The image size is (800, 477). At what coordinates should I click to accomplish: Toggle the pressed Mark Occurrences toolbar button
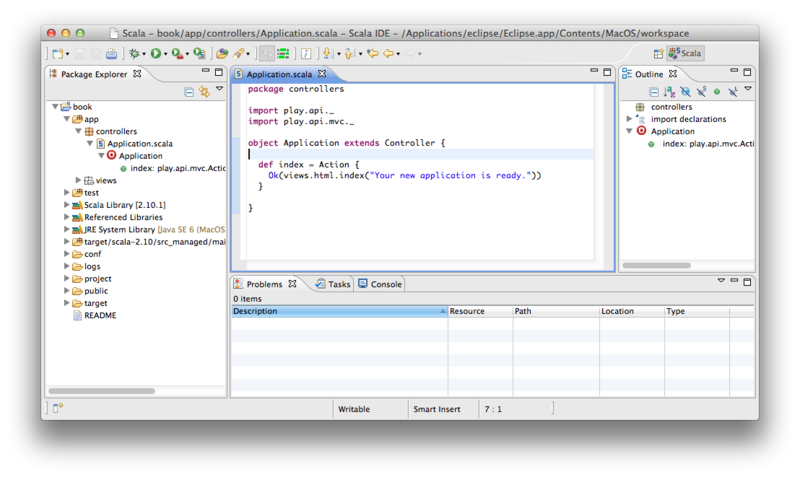[x=266, y=54]
